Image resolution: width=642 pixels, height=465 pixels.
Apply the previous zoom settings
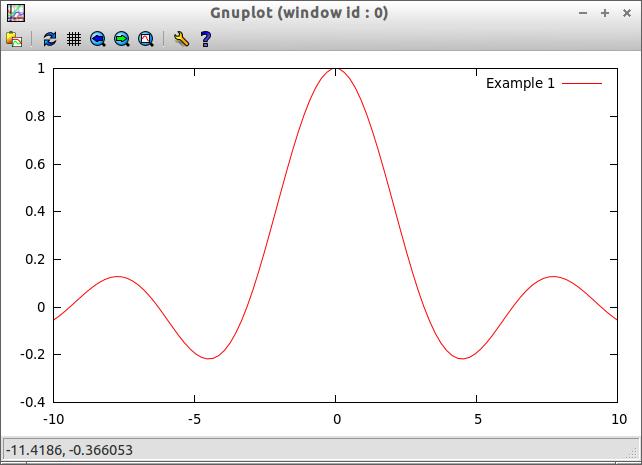point(98,39)
